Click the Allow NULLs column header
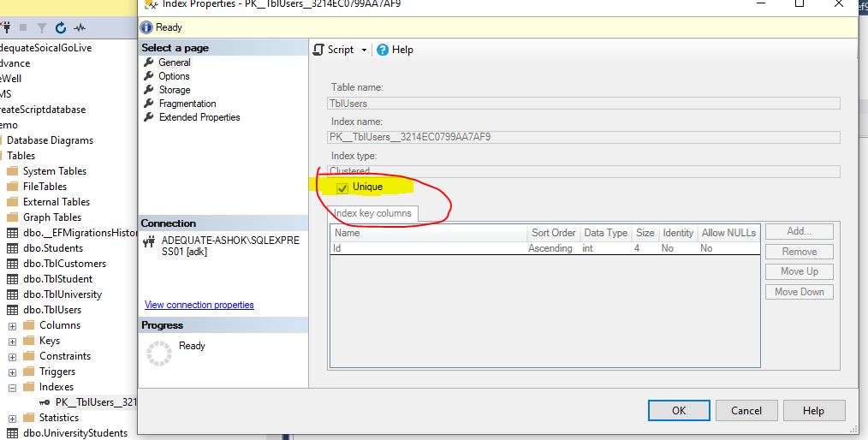This screenshot has height=440, width=868. pos(728,233)
